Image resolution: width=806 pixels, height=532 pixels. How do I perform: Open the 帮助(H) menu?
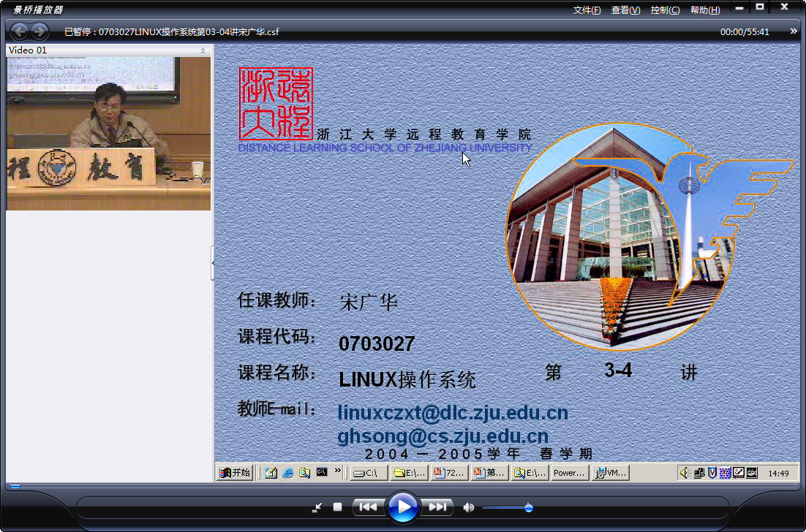705,10
